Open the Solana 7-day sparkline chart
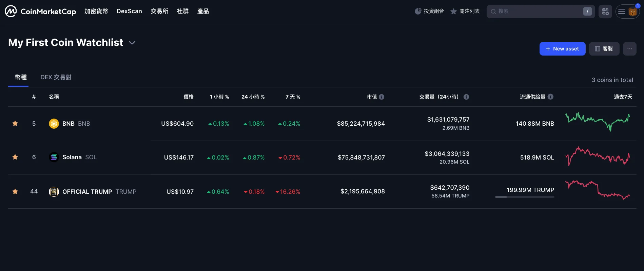Screen dimensions: 644x271 [x=598, y=156]
